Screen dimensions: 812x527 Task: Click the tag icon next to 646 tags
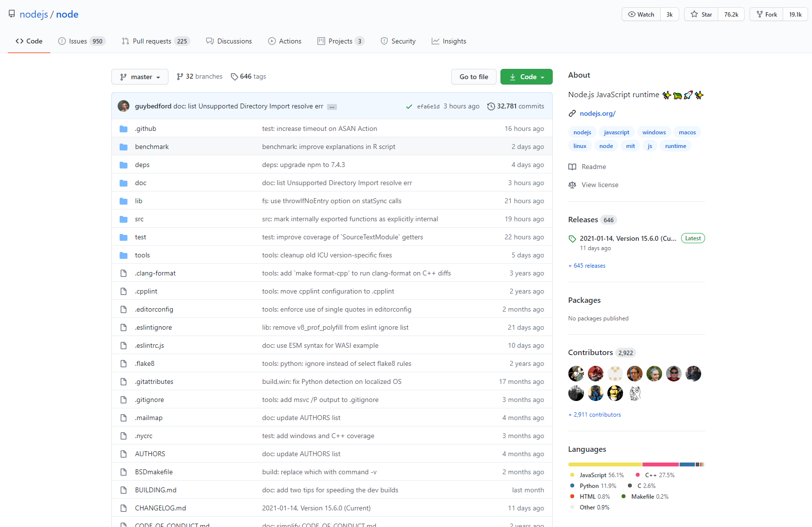pos(234,77)
